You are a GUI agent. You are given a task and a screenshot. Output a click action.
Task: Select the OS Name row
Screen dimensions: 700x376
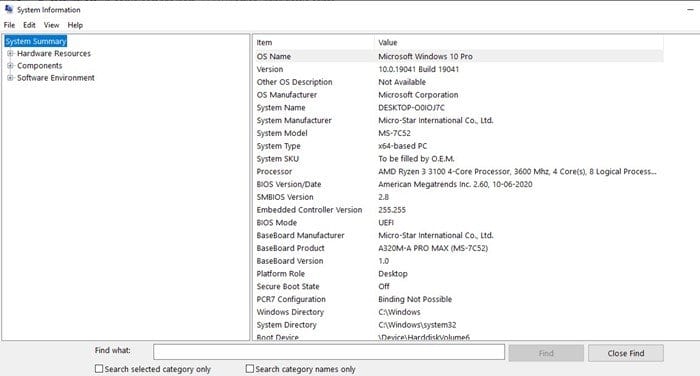tap(458, 56)
